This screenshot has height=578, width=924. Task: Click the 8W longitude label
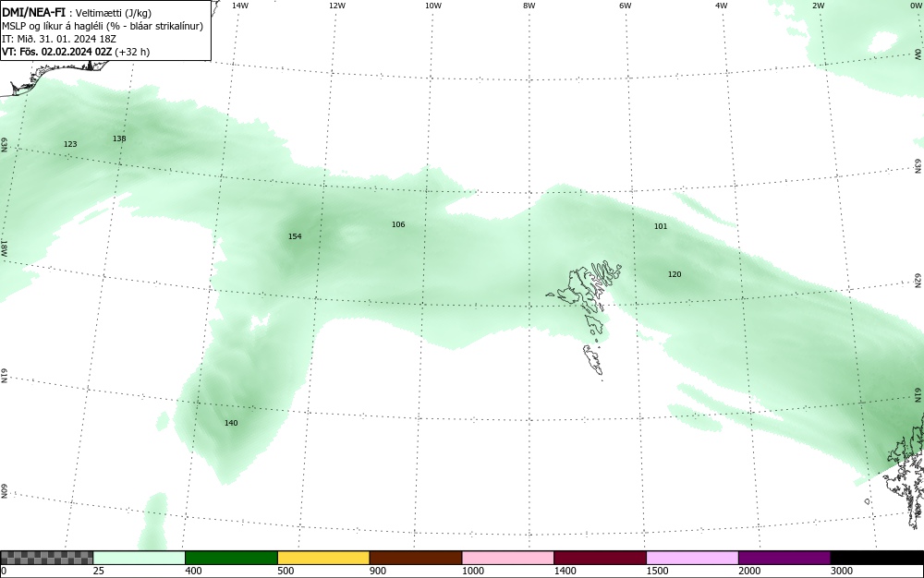click(529, 6)
